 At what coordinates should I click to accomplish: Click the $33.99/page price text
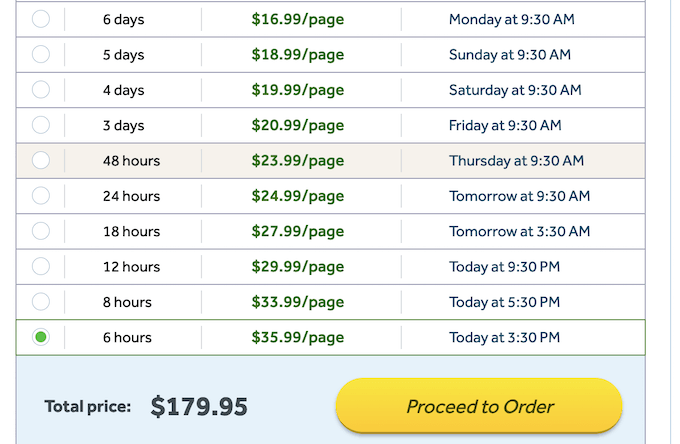coord(298,302)
